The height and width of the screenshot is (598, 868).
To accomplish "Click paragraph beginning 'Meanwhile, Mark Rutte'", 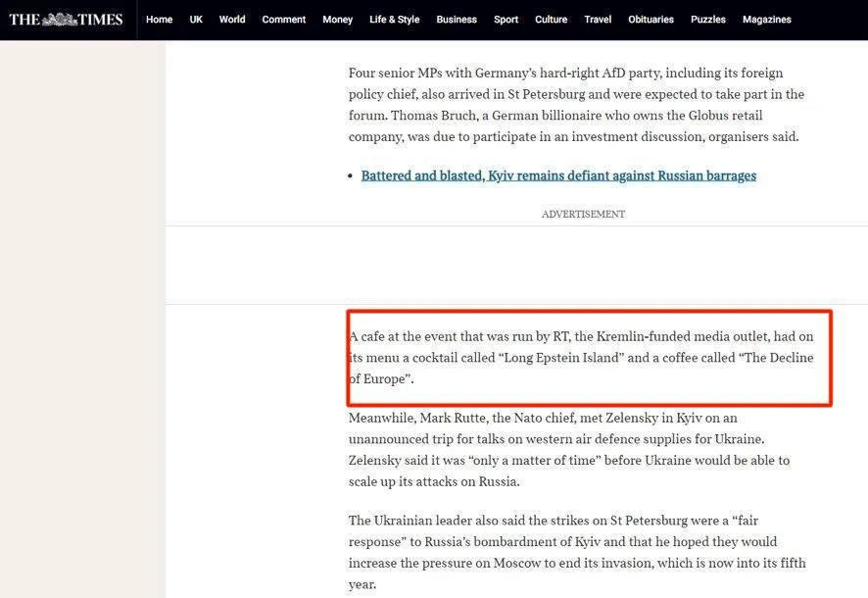I will 569,450.
